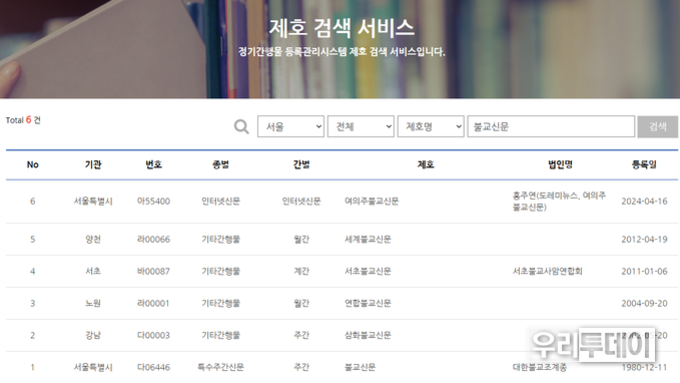Click the Total 6 건 count
Image resolution: width=680 pixels, height=383 pixels.
click(x=23, y=120)
